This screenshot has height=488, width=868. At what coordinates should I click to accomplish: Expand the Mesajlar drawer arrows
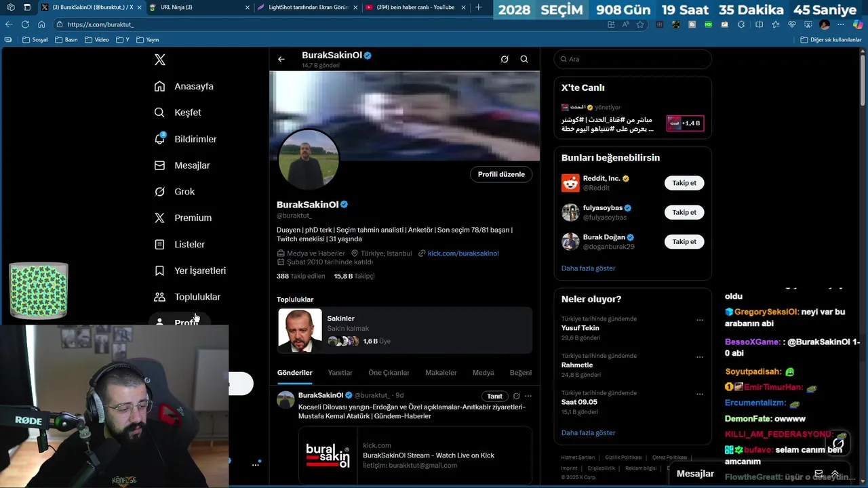coord(835,474)
